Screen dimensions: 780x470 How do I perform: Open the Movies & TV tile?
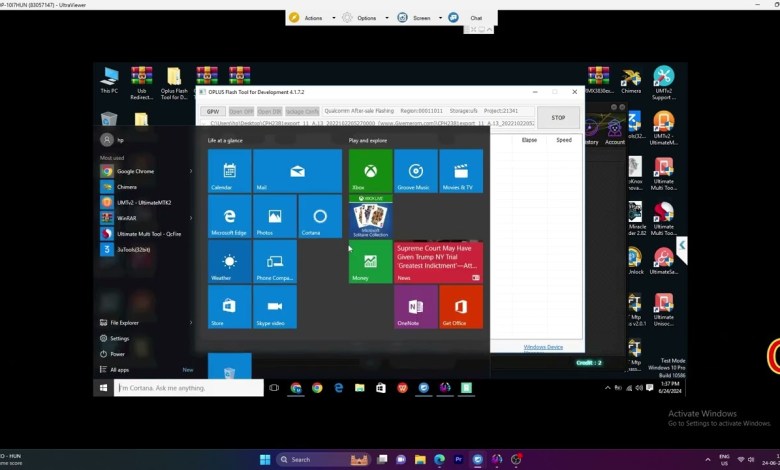pos(460,171)
